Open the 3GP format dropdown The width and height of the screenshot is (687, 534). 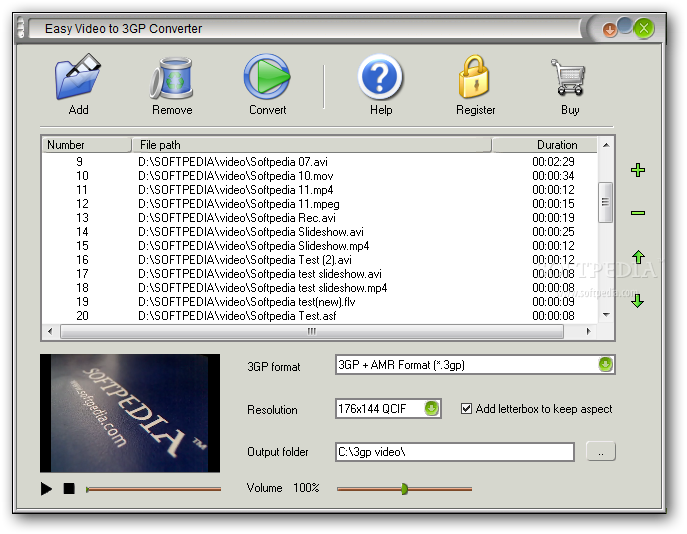point(606,364)
